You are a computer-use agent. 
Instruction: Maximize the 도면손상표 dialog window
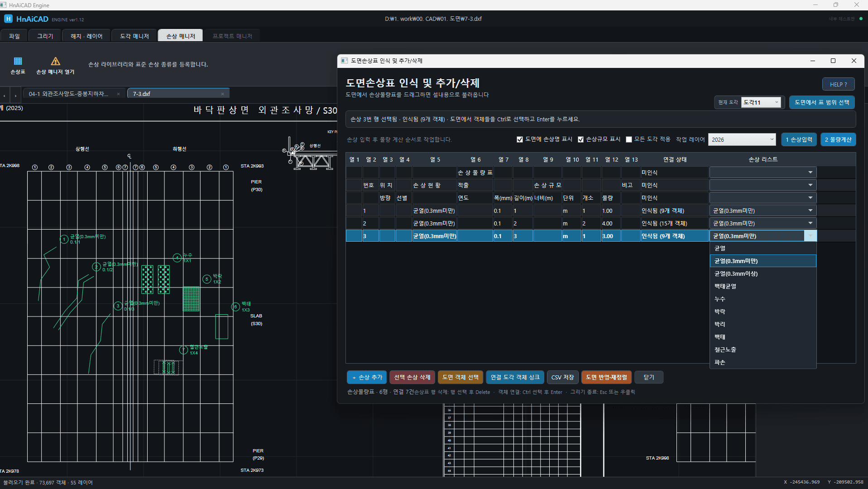pos(833,61)
